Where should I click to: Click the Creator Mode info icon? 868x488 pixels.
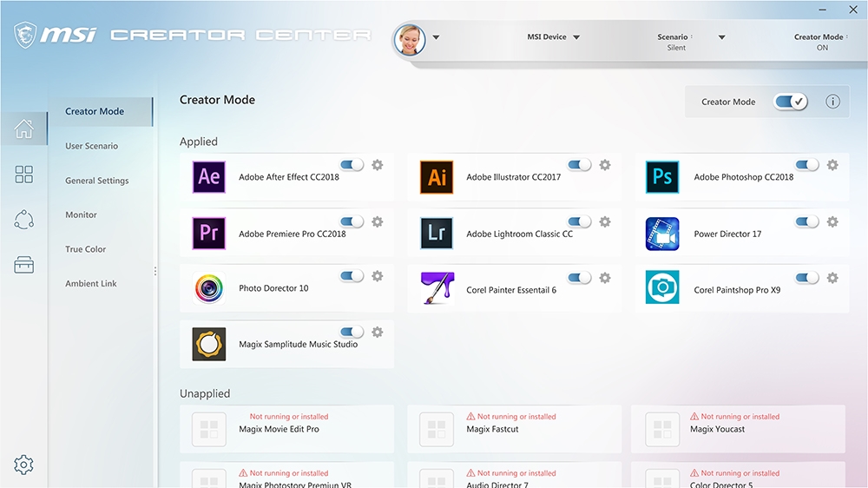tap(832, 102)
